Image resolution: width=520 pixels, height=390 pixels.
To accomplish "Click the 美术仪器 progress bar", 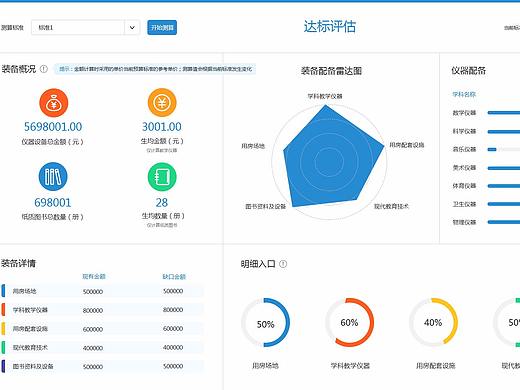I will 504,168.
